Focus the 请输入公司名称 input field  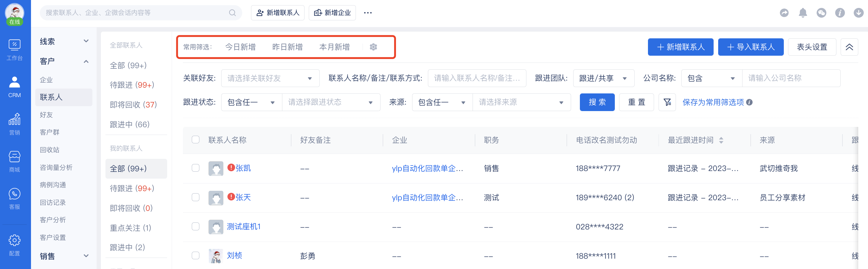[x=791, y=78]
